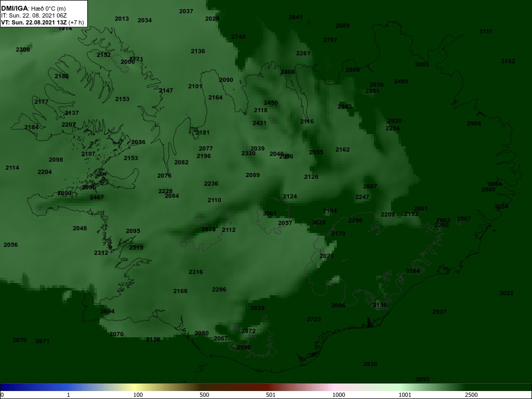Click the map value 2177
The image size is (532, 399).
click(x=41, y=102)
